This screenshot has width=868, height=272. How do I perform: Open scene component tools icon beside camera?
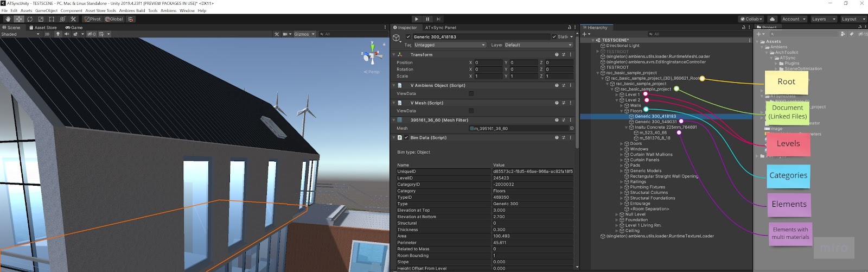point(277,34)
